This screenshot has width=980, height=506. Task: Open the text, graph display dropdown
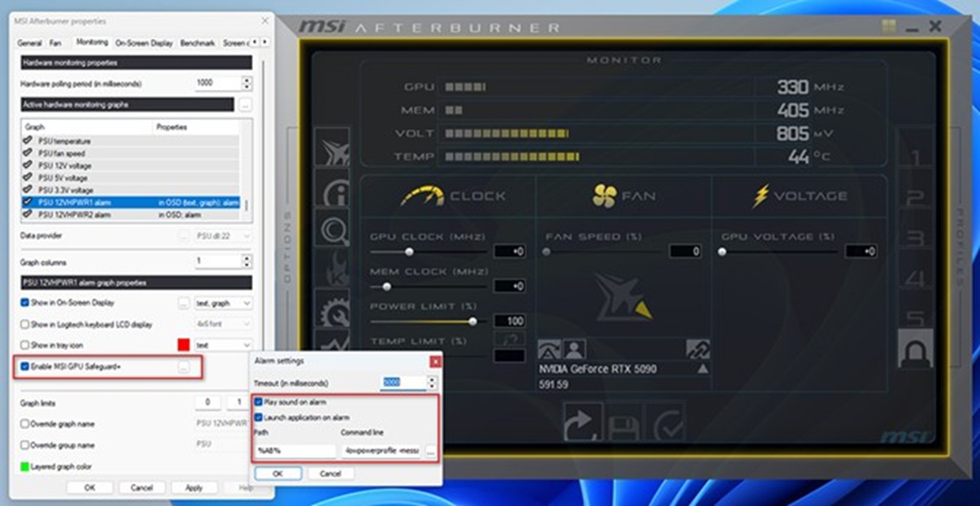(x=224, y=303)
